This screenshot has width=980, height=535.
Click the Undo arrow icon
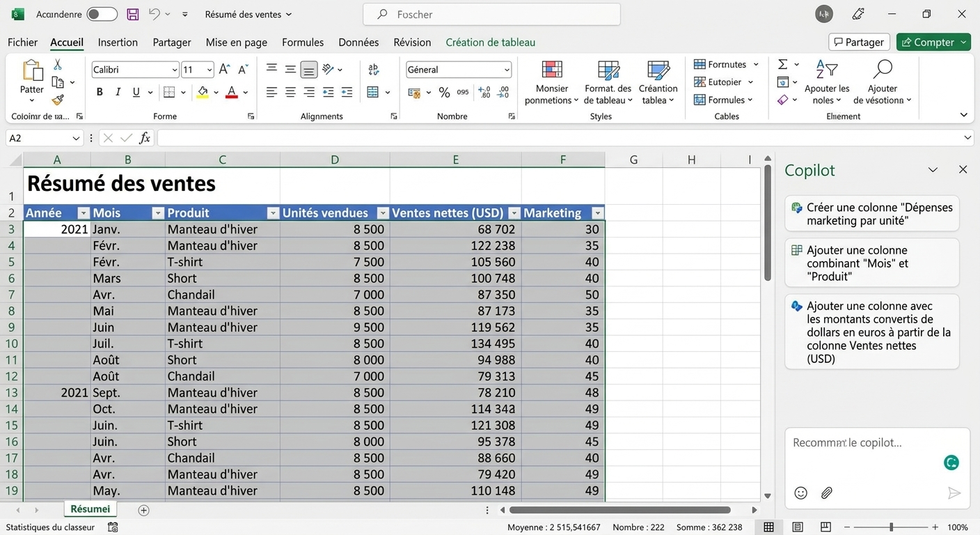(x=154, y=14)
